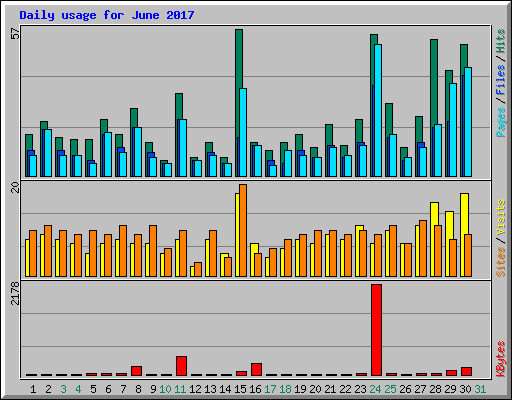512x400 pixels.
Task: Click day label 28 on the axis
Action: 435,389
